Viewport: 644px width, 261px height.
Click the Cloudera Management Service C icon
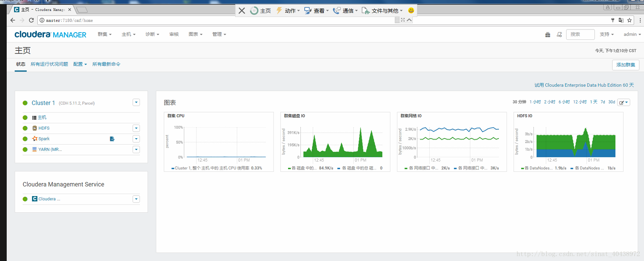pyautogui.click(x=35, y=199)
